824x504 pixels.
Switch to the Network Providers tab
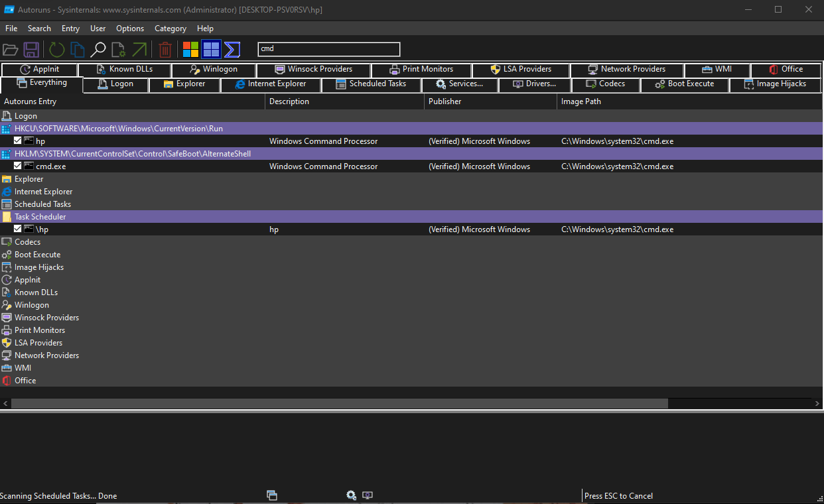[x=626, y=69]
